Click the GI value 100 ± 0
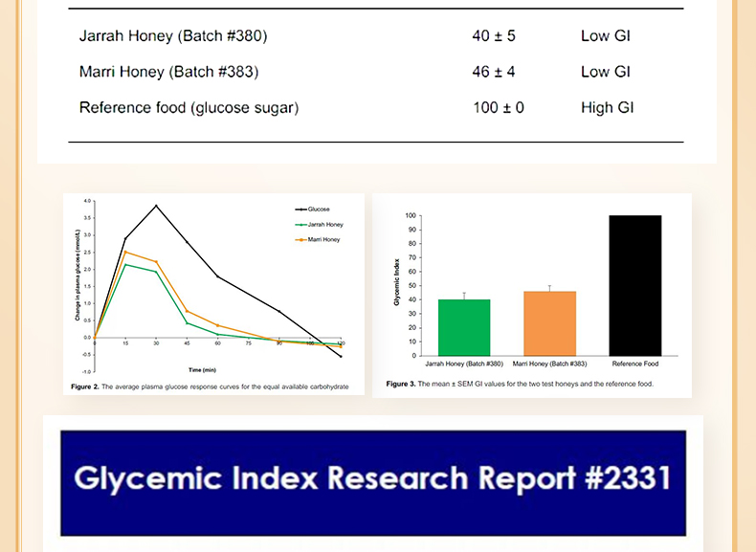The image size is (756, 552). tap(499, 107)
